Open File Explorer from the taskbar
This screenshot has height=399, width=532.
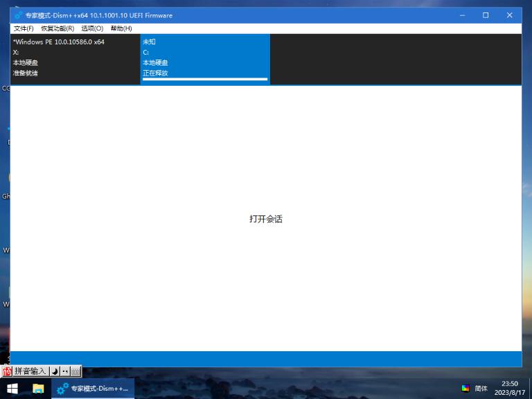coord(38,389)
